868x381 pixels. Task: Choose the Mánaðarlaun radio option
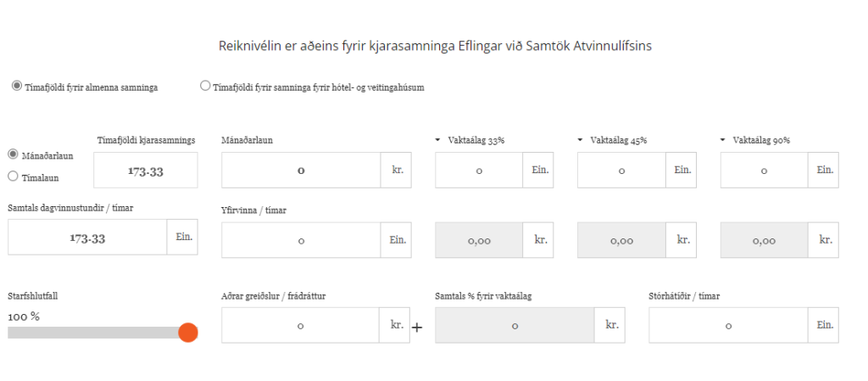coord(13,154)
